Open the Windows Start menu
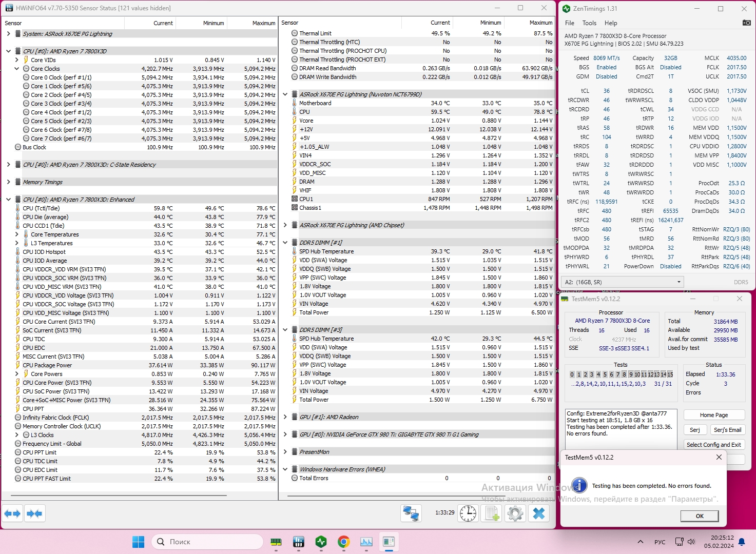 [139, 542]
